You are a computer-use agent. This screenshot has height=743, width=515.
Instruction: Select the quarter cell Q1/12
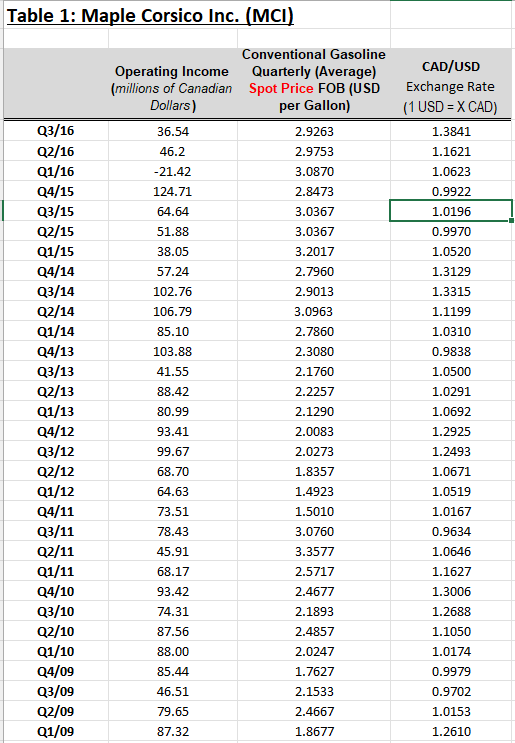[56, 491]
